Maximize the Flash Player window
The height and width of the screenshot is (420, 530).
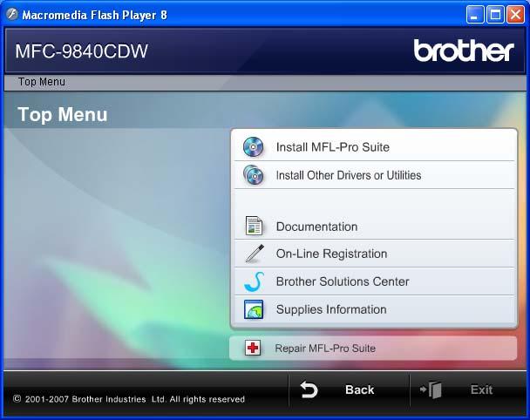[495, 15]
